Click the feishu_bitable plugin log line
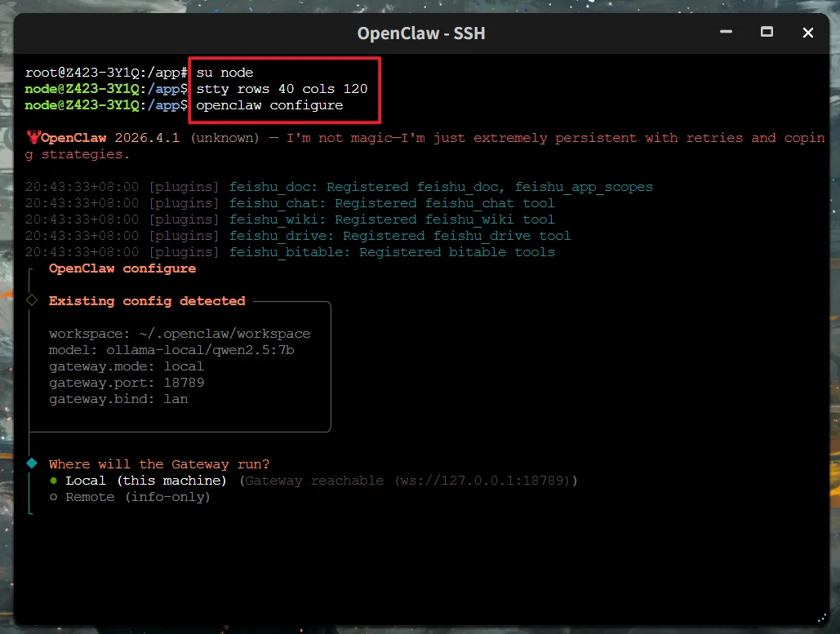Screen dimensions: 840x634 tap(289, 252)
